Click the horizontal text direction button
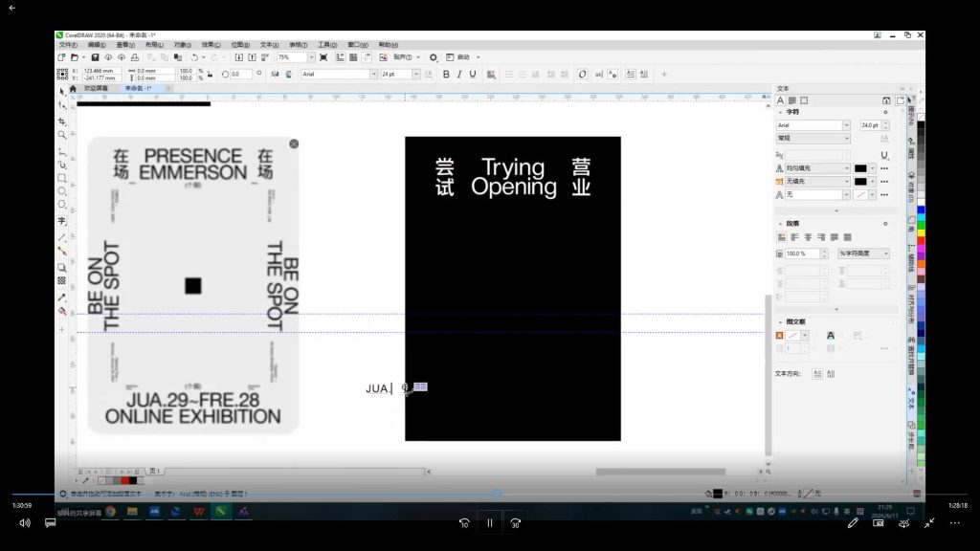The image size is (980, 551). pos(817,374)
